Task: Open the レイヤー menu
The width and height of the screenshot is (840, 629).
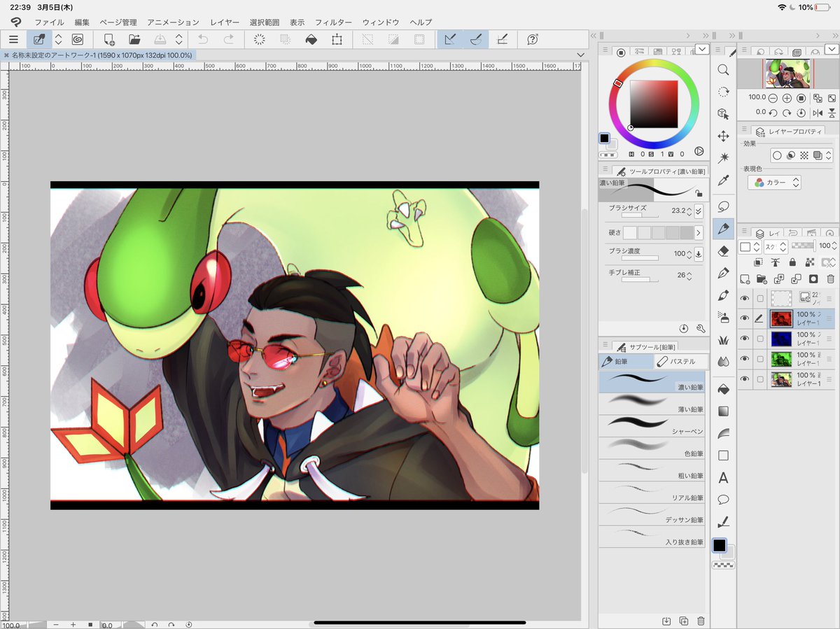Action: pos(225,22)
